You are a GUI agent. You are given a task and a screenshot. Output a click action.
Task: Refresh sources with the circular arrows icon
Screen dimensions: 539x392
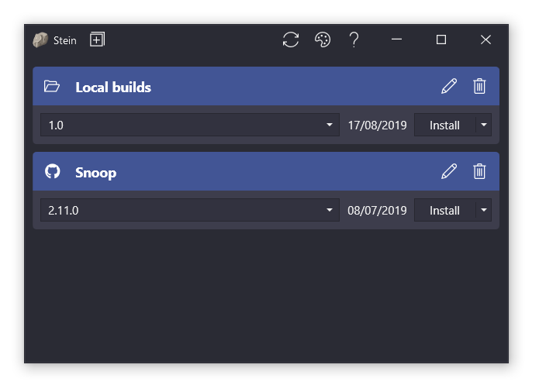click(x=291, y=40)
